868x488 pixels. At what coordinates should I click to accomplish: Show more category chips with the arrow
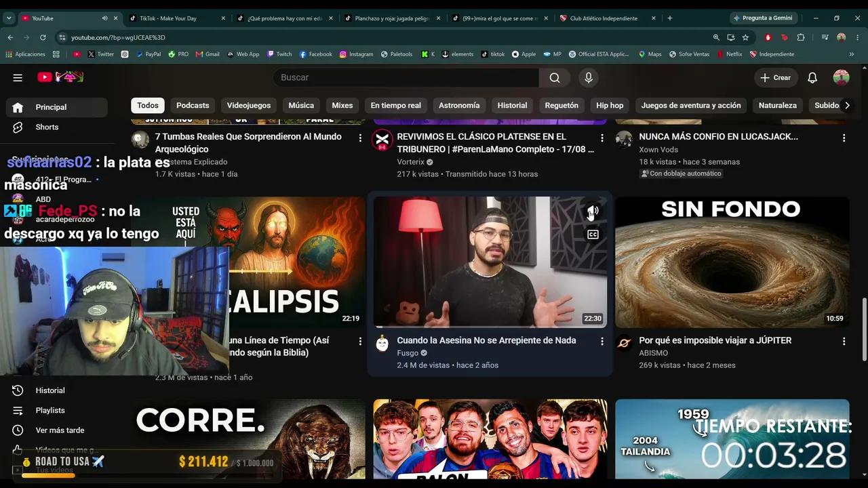[846, 105]
